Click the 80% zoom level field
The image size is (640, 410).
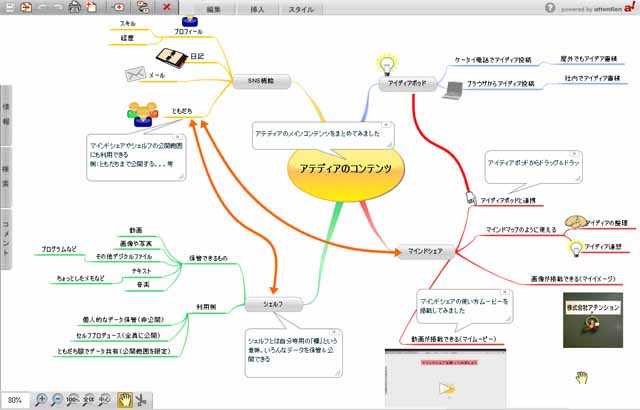pyautogui.click(x=15, y=400)
